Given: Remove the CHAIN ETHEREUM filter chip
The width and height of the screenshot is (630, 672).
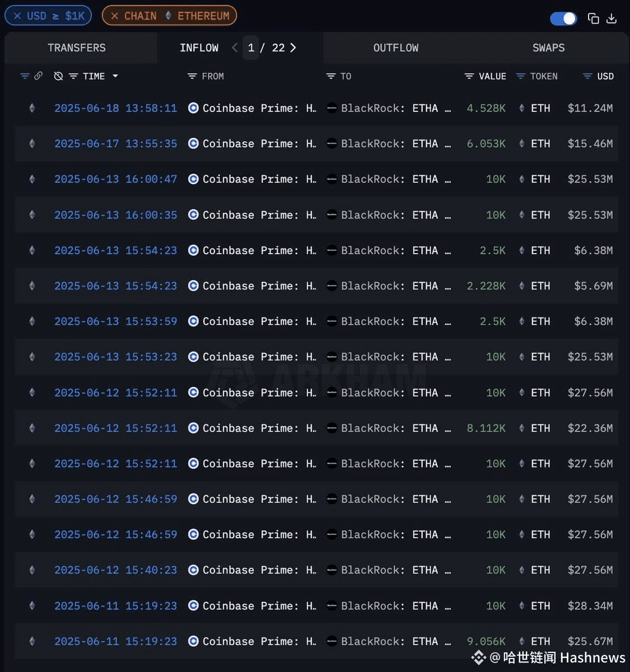Looking at the screenshot, I should [114, 16].
